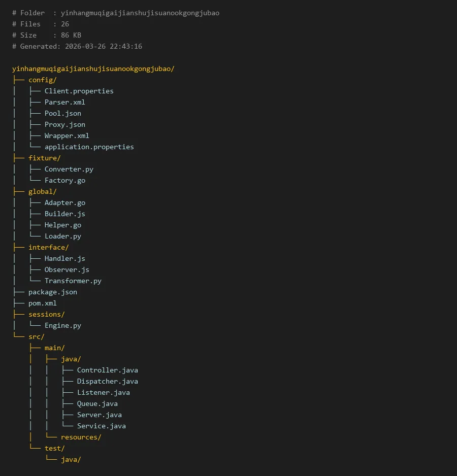
Task: Open the Parser.xml file entry
Action: click(x=64, y=103)
